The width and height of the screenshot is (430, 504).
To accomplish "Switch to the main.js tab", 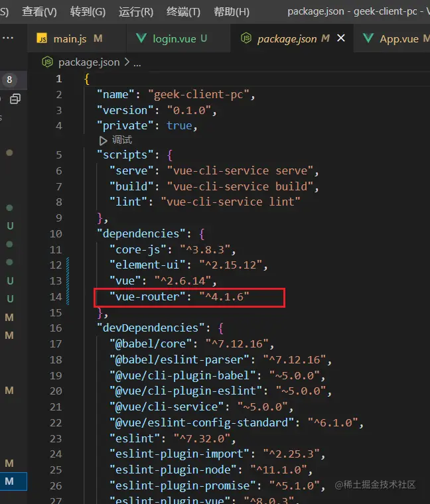I will [x=77, y=38].
